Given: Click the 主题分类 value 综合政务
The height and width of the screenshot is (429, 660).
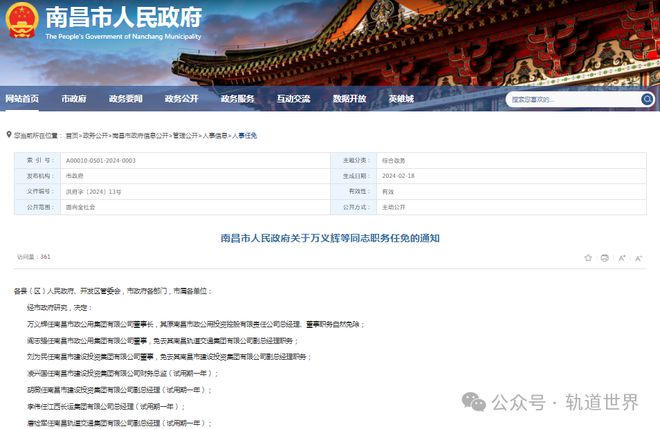Looking at the screenshot, I should [x=394, y=160].
